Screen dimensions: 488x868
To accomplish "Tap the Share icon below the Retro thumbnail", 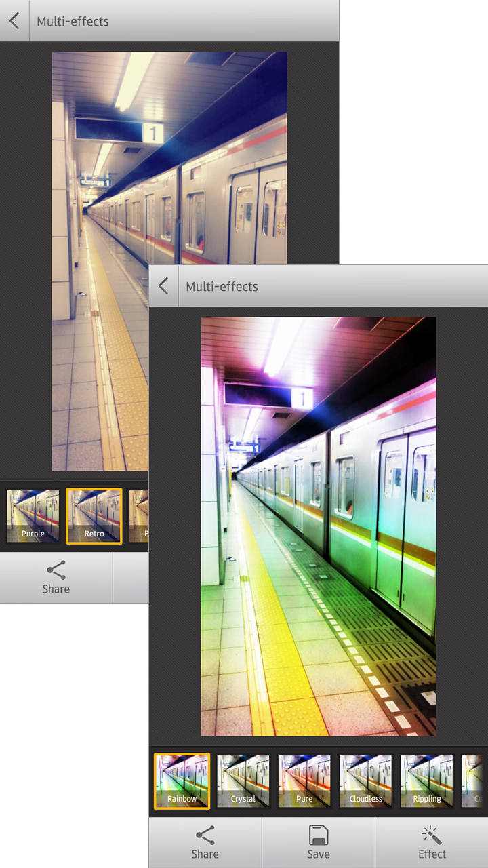I will point(56,577).
